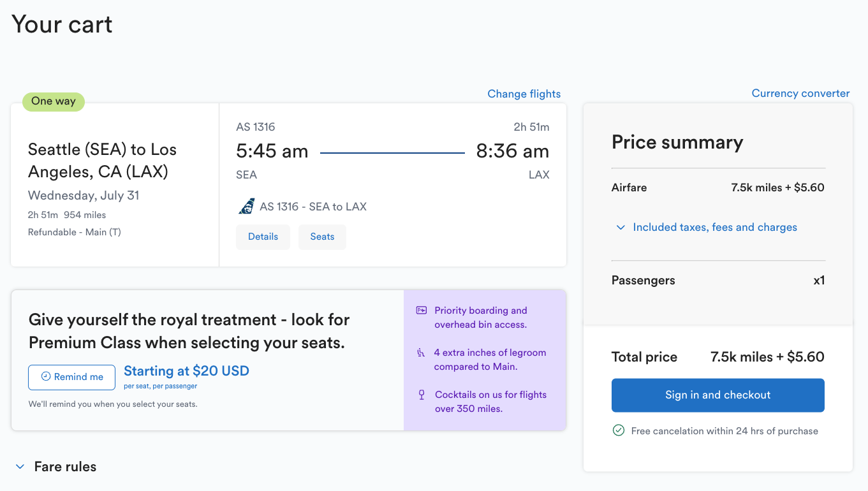Click the clock icon in Remind me
Viewport: 868px width, 491px height.
46,377
